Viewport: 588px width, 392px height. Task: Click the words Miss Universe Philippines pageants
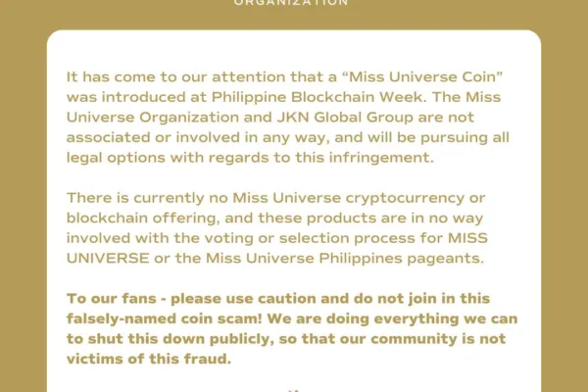coord(345,259)
